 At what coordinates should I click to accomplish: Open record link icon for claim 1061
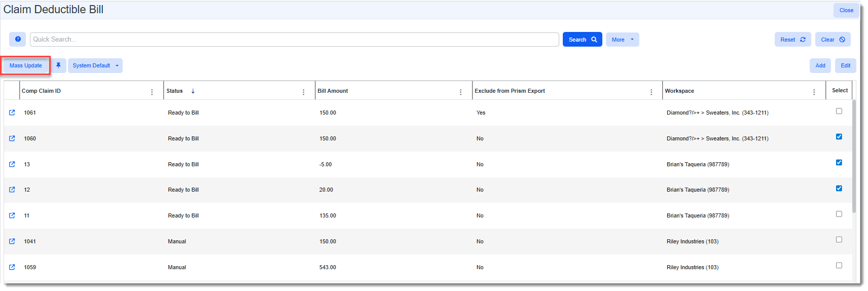coord(12,113)
